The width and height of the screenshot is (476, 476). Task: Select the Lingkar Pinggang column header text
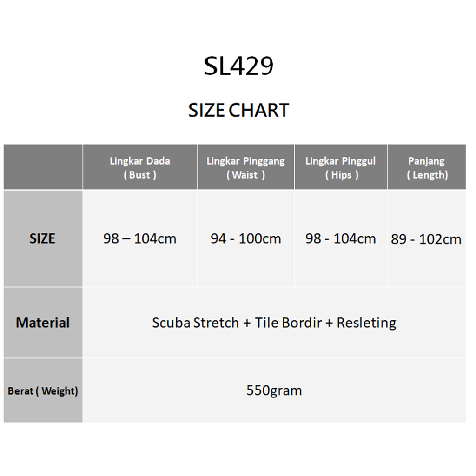coord(245,161)
